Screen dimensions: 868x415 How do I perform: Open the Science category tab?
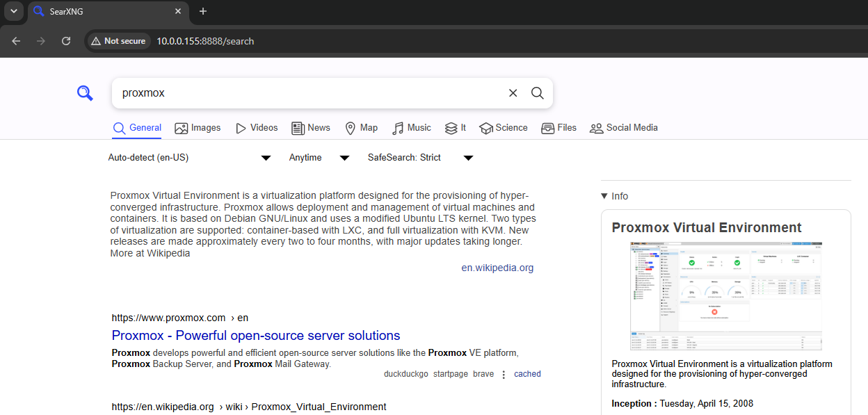click(x=504, y=128)
